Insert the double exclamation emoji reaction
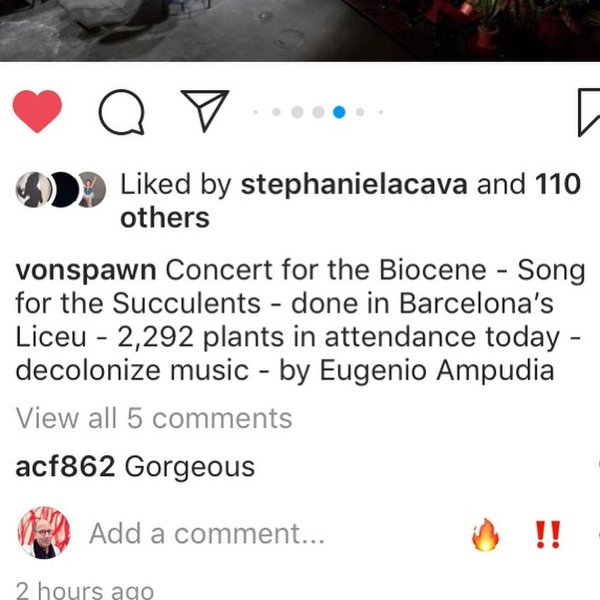Image resolution: width=600 pixels, height=600 pixels. point(548,534)
